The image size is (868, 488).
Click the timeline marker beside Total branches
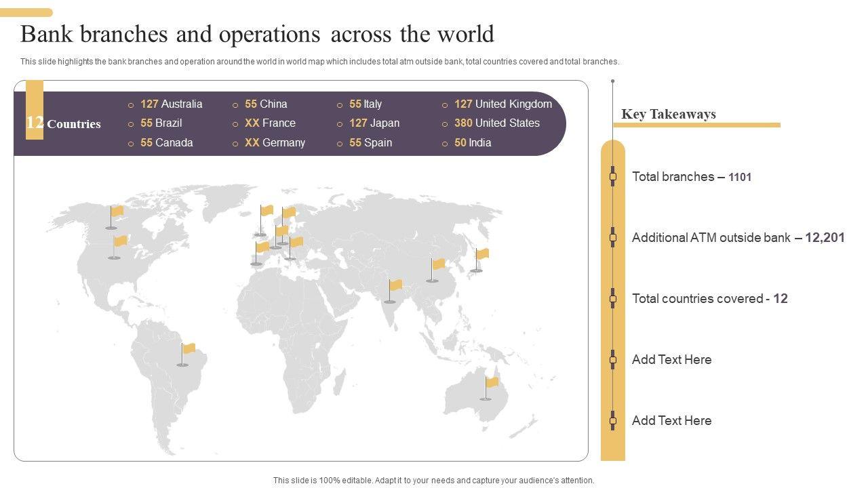point(613,177)
